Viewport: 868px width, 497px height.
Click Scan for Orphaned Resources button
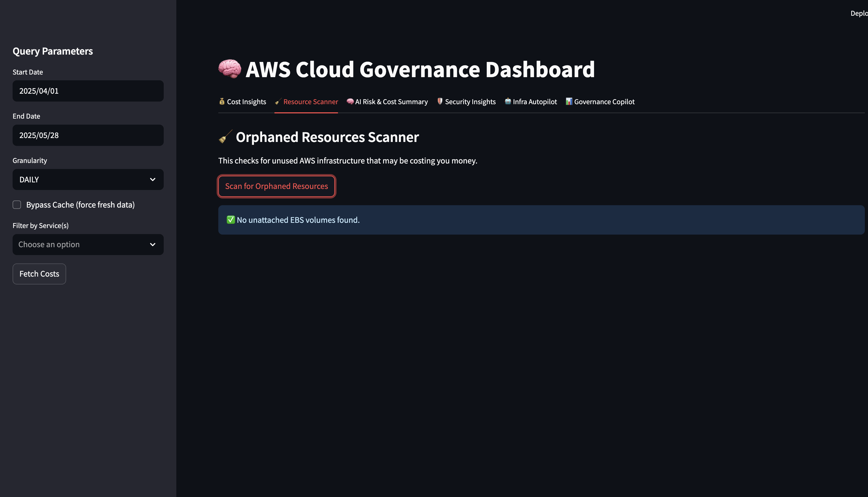point(277,186)
